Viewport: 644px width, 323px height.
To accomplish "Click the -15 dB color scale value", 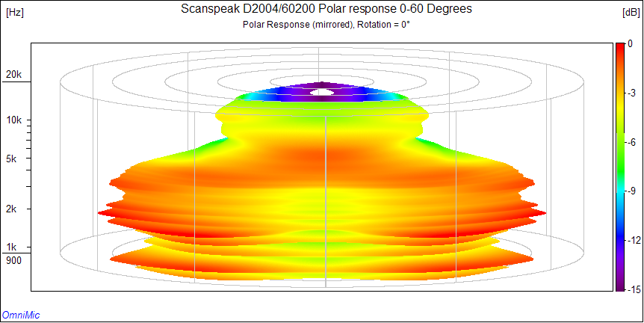I will click(634, 289).
